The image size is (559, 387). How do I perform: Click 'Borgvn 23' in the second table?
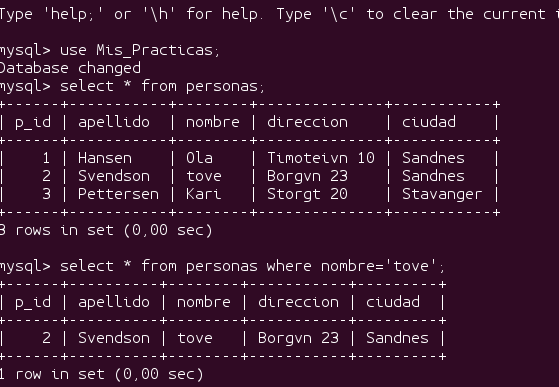(298, 338)
